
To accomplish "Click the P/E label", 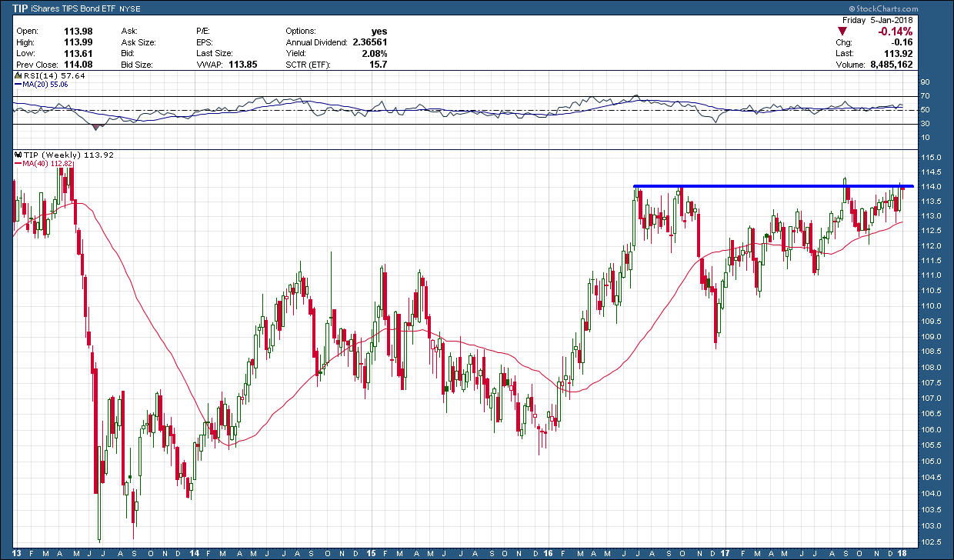I will [205, 32].
